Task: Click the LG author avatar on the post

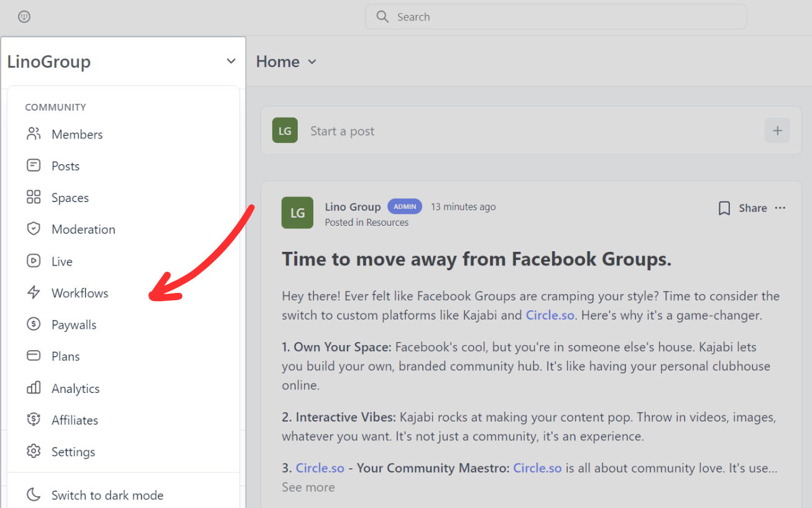Action: [x=297, y=213]
